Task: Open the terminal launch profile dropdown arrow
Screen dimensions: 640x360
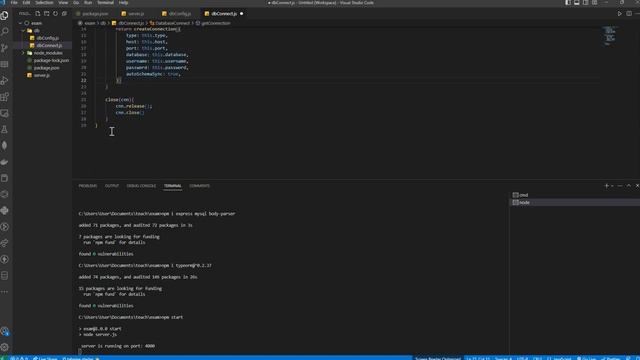Action: pyautogui.click(x=612, y=186)
